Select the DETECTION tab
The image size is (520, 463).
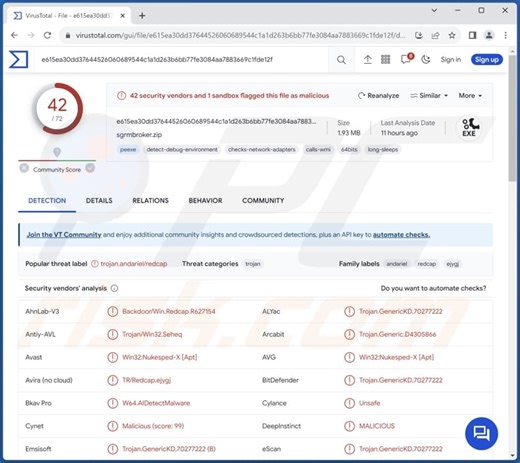coord(47,201)
